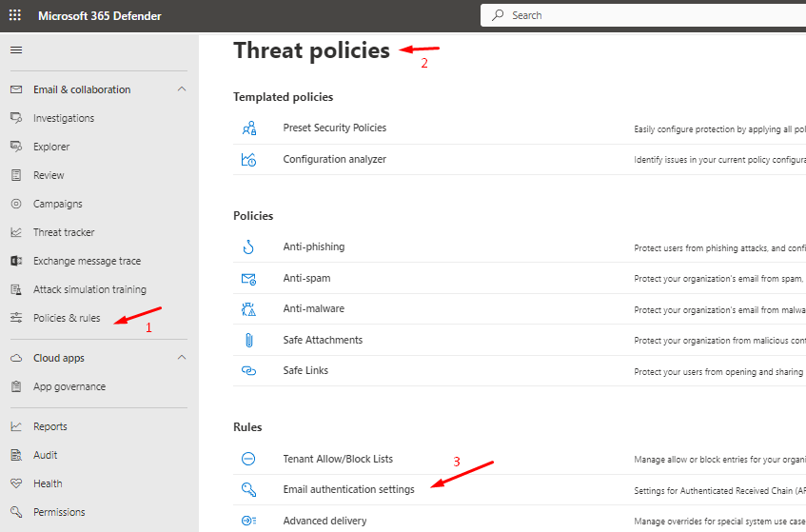Viewport: 806px width, 532px height.
Task: Click the Configuration analyzer icon
Action: tap(248, 160)
